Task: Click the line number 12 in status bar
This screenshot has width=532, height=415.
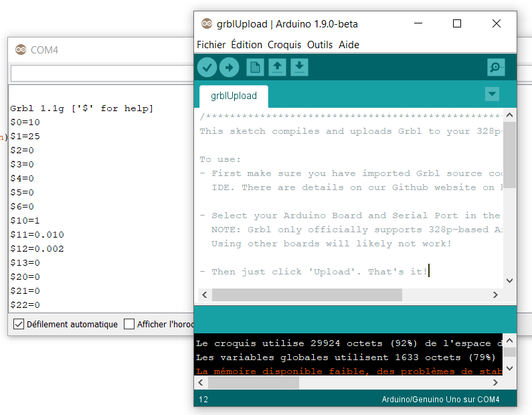Action: click(x=203, y=400)
